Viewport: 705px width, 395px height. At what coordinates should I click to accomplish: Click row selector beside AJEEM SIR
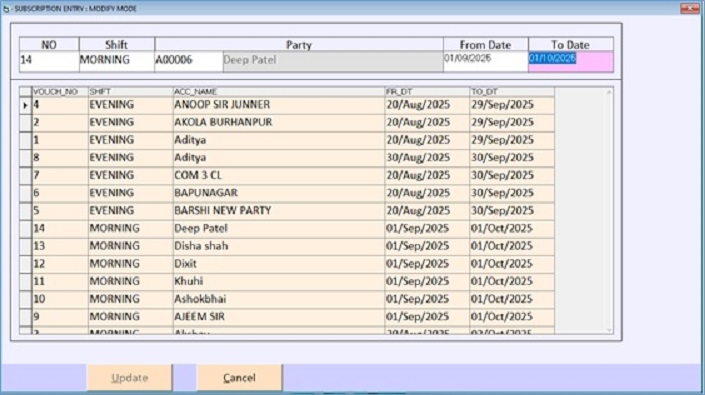pyautogui.click(x=25, y=317)
